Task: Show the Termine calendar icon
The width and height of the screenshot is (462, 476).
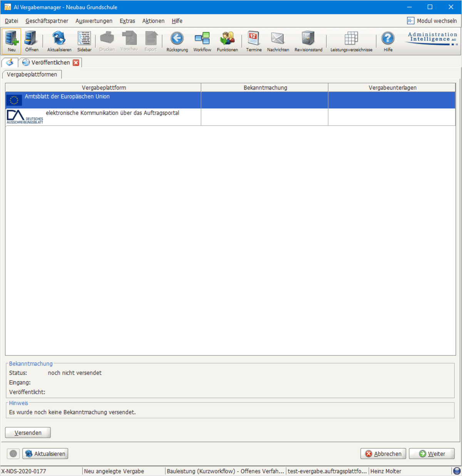Action: (x=254, y=40)
